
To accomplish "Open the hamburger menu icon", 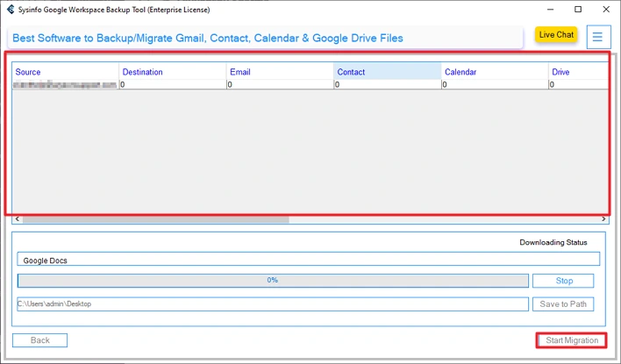I will point(598,37).
